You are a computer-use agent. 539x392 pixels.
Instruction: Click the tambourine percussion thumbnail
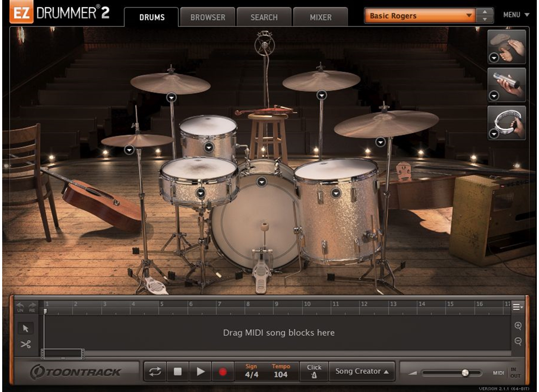click(507, 122)
